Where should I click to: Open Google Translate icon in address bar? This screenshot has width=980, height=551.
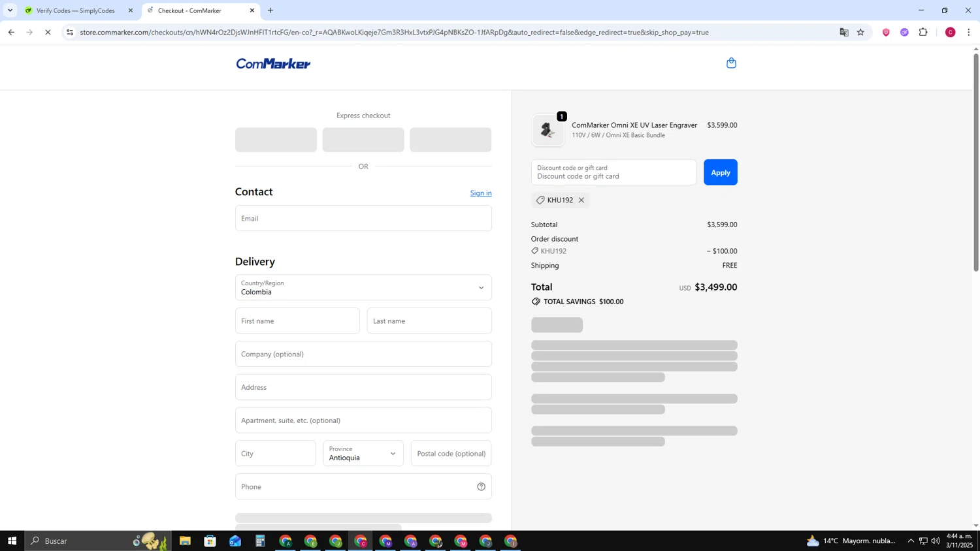843,32
